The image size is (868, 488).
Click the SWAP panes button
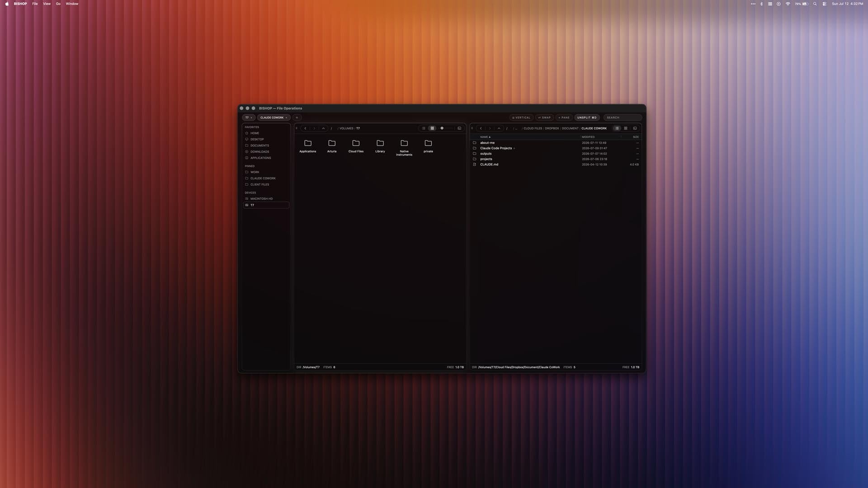tap(544, 117)
